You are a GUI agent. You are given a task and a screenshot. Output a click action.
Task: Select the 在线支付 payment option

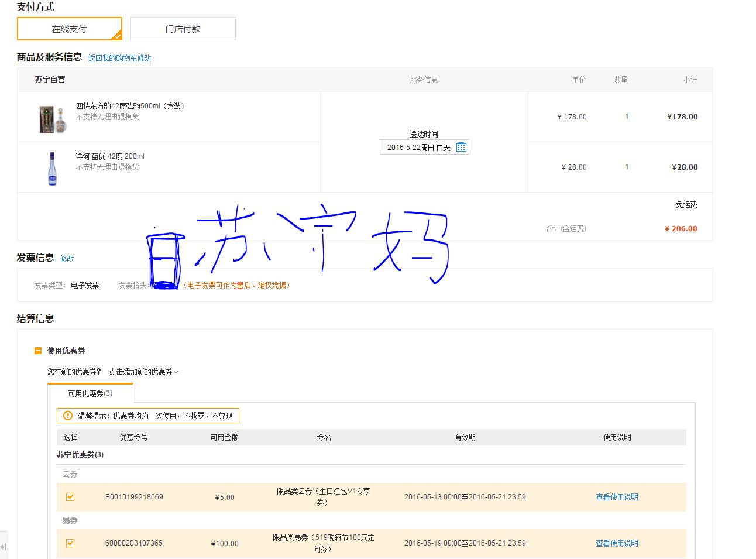[x=70, y=29]
